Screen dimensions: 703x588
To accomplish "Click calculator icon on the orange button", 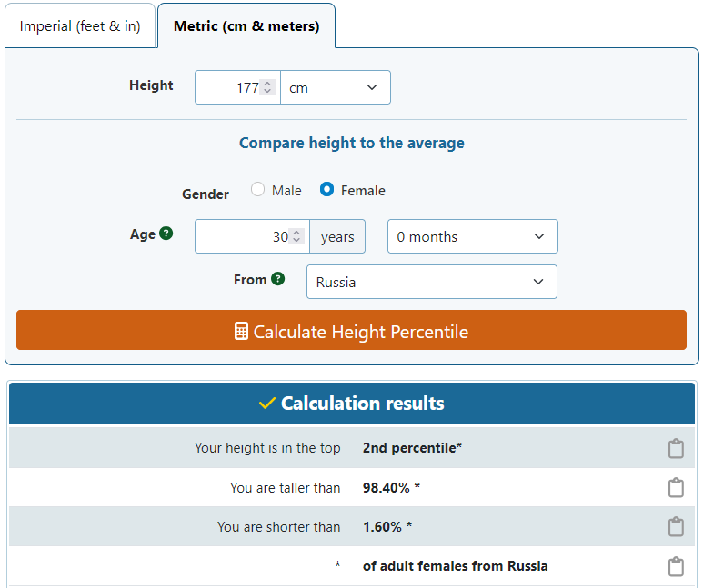I will [241, 331].
